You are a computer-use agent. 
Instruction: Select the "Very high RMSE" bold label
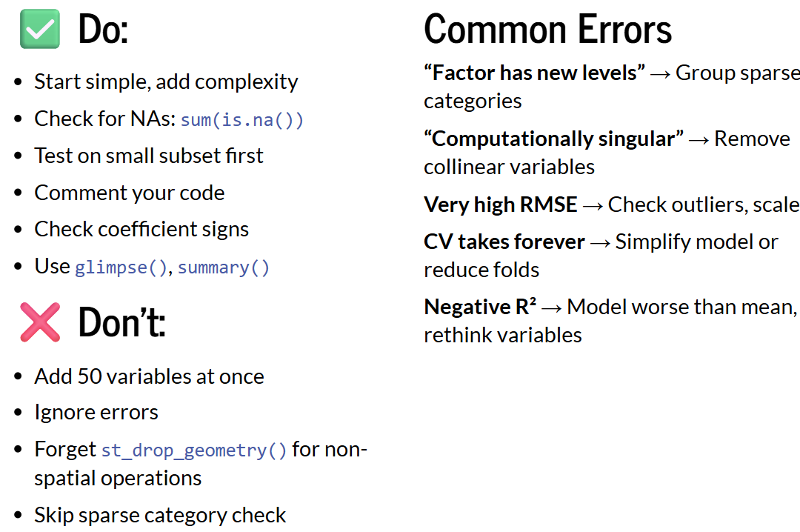tap(500, 205)
